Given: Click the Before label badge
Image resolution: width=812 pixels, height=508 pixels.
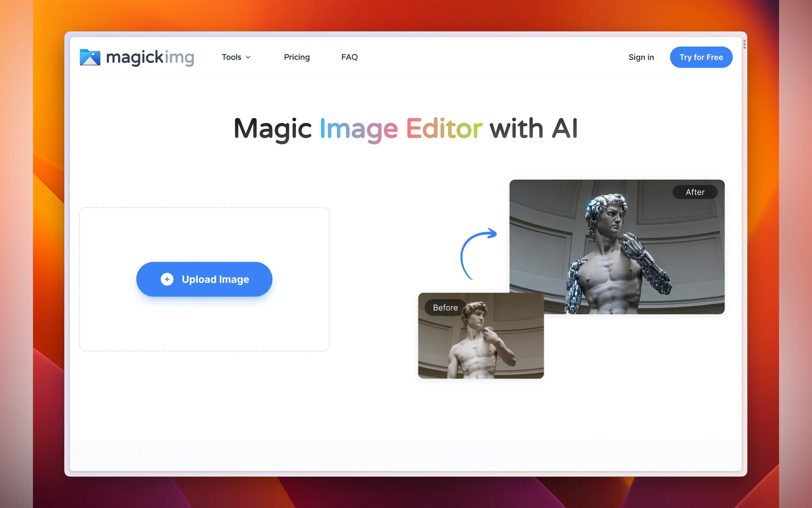Looking at the screenshot, I should tap(445, 307).
